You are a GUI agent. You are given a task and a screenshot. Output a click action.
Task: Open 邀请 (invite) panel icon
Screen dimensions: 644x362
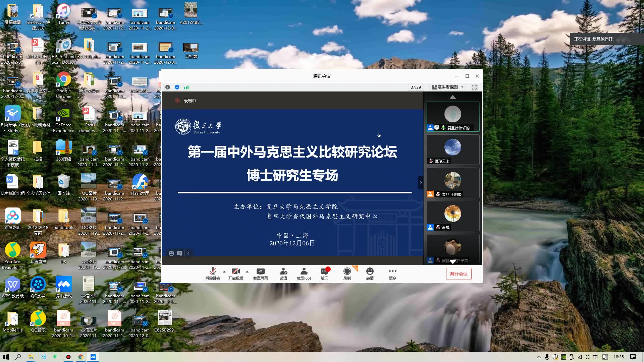pyautogui.click(x=283, y=273)
